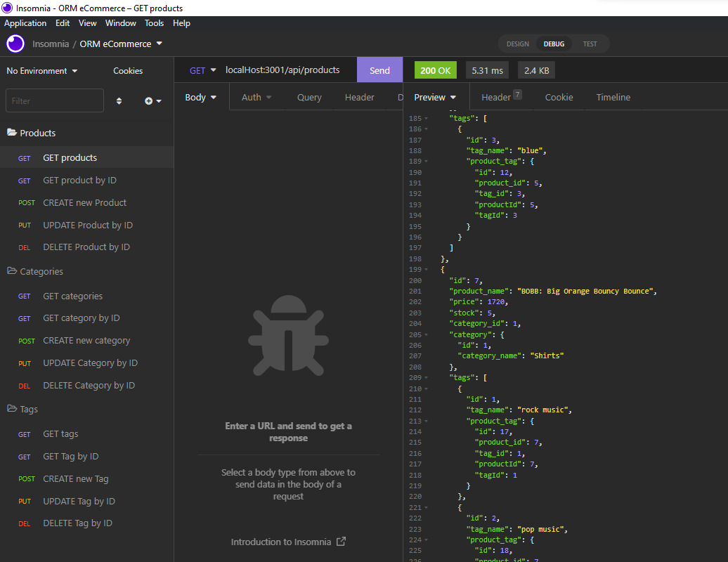Click the Products collection folder icon
This screenshot has height=562, width=728.
(x=12, y=132)
